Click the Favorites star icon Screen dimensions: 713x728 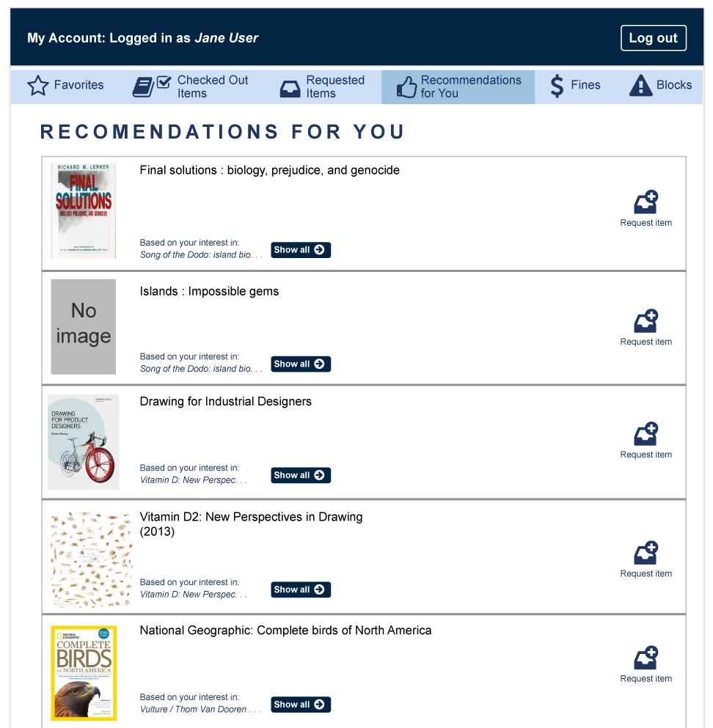[x=37, y=86]
